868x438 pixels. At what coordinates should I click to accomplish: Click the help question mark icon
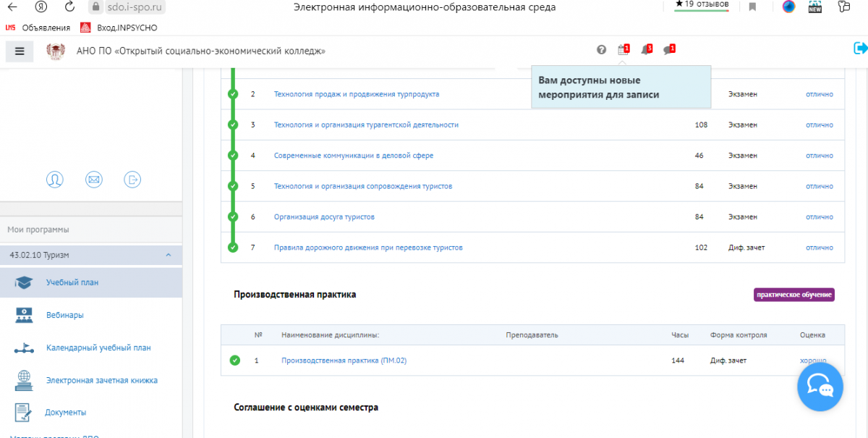(x=601, y=50)
